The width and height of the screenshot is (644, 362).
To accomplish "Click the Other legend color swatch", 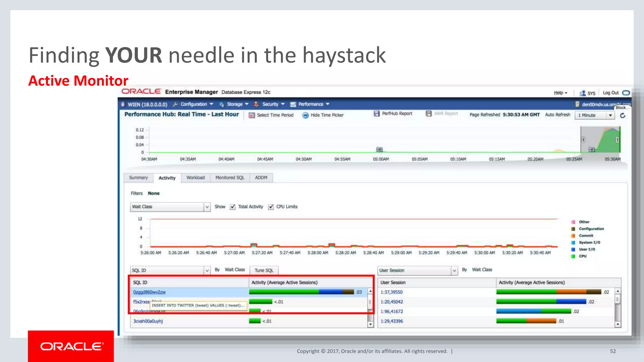I will pos(573,222).
